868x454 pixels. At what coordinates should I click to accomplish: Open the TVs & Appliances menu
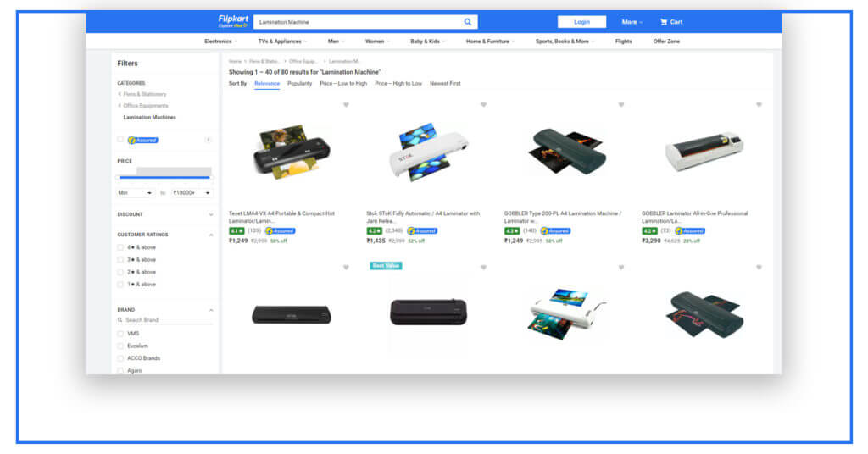point(282,42)
